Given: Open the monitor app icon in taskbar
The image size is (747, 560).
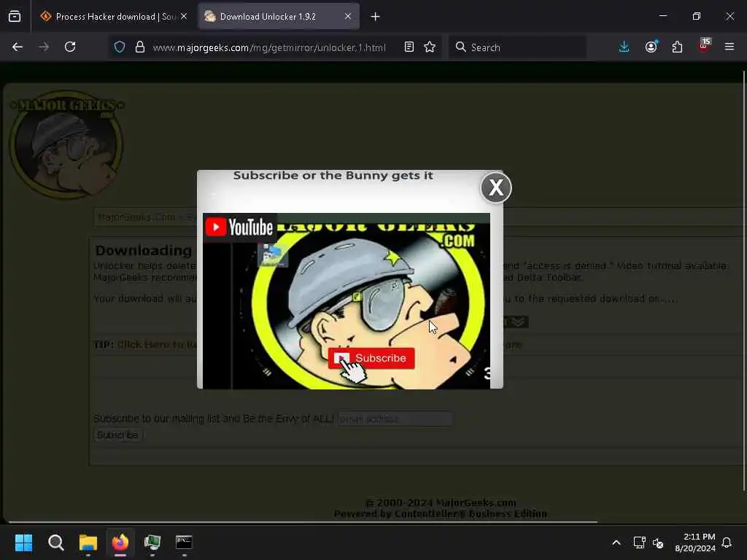Looking at the screenshot, I should point(152,542).
